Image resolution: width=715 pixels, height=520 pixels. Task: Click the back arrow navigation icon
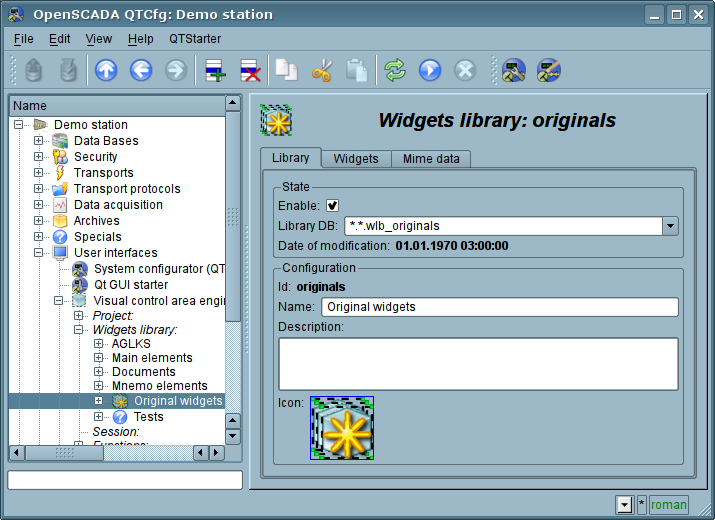(x=141, y=70)
